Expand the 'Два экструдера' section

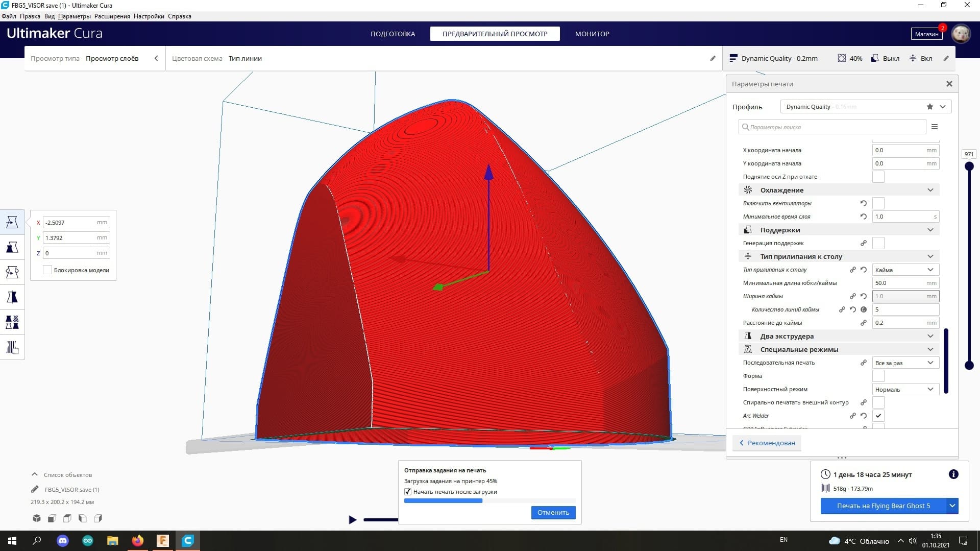pyautogui.click(x=839, y=336)
